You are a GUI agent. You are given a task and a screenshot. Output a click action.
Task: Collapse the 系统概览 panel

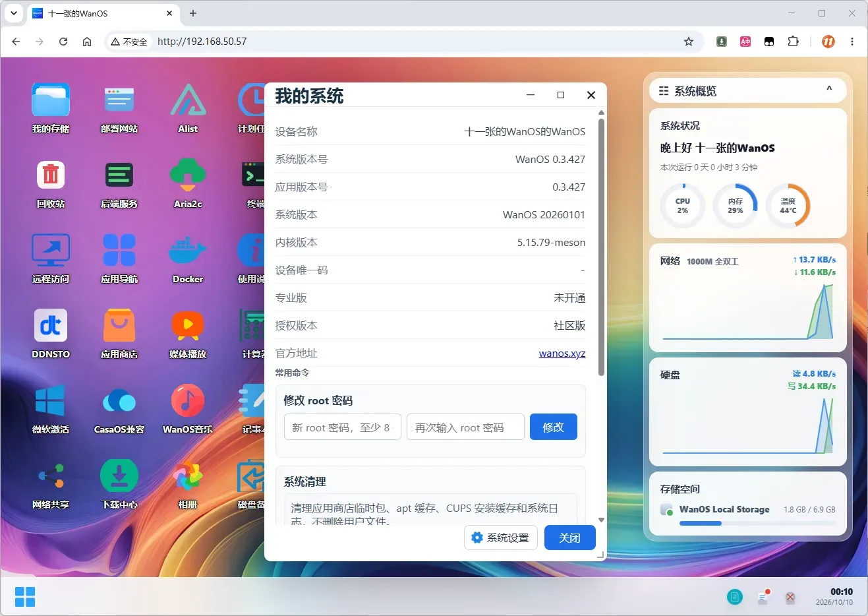(829, 90)
